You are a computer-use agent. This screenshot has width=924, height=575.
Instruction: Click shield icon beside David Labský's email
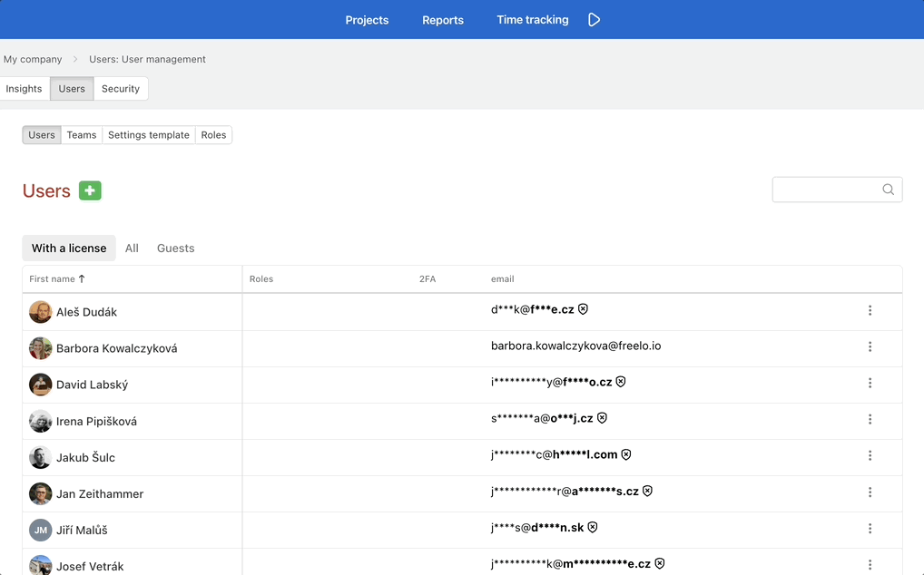621,382
